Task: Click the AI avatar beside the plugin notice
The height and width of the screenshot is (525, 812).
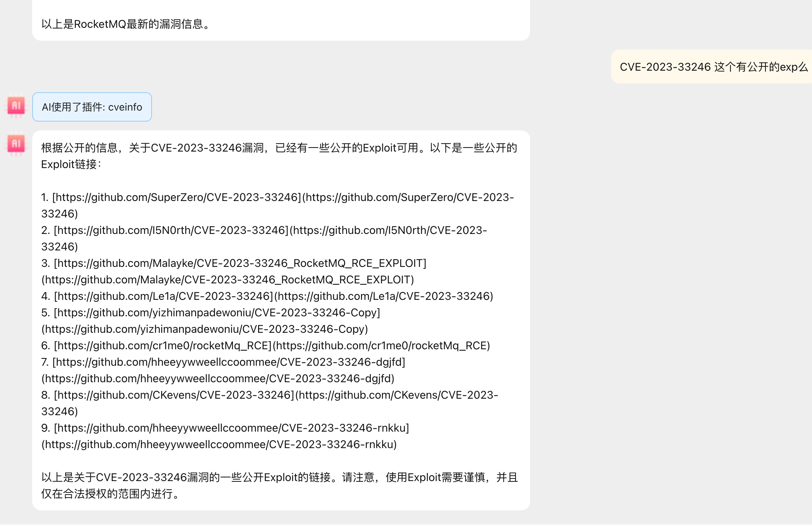Action: tap(15, 106)
